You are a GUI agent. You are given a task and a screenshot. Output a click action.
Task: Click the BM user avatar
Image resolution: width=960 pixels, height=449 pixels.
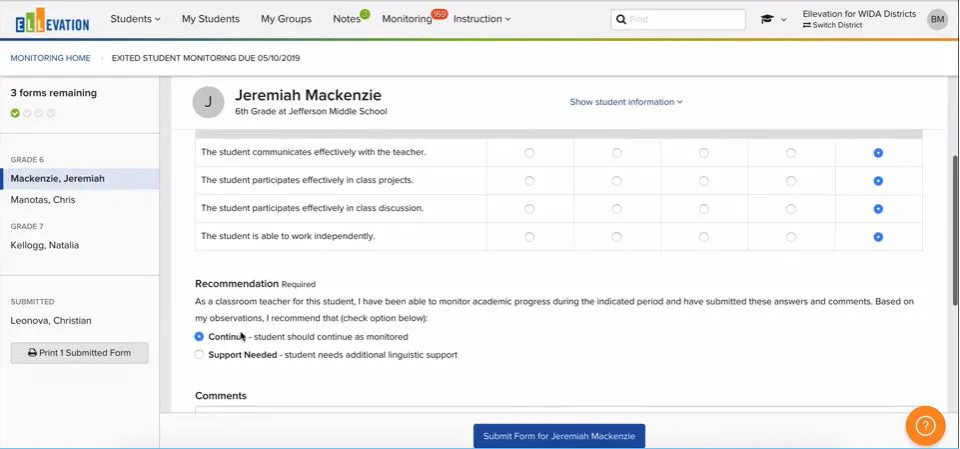click(x=937, y=20)
